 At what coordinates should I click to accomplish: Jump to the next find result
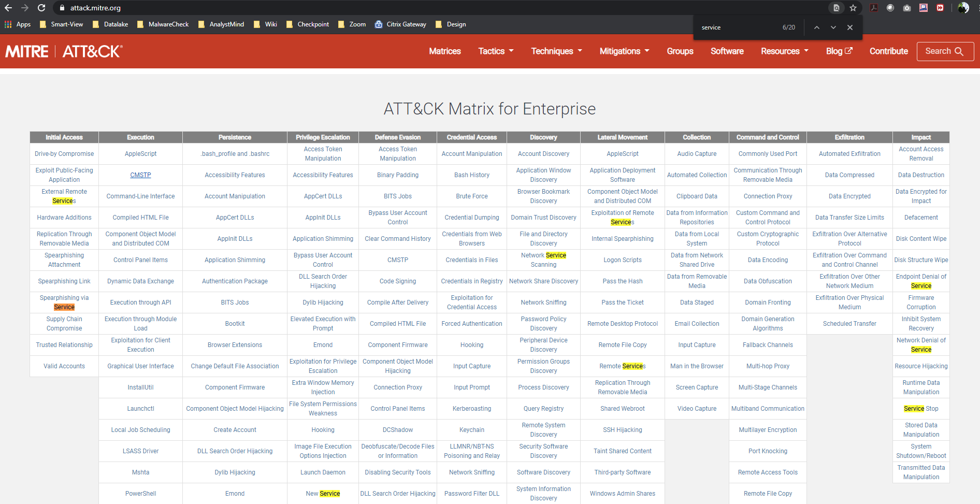(x=833, y=27)
